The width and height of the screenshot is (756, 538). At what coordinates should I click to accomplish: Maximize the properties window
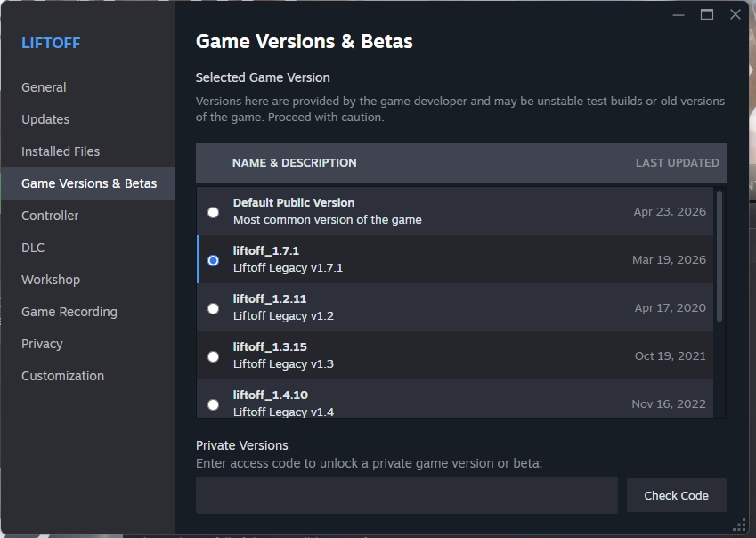click(x=707, y=14)
